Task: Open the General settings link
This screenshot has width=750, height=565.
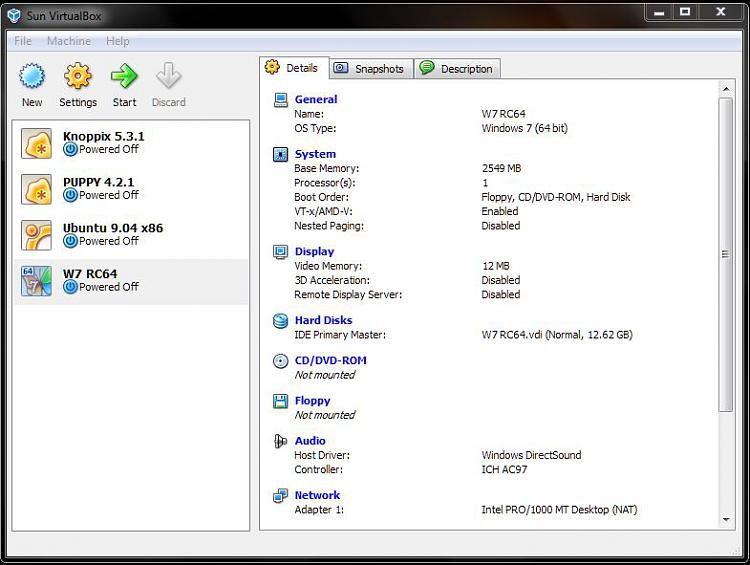Action: tap(316, 100)
